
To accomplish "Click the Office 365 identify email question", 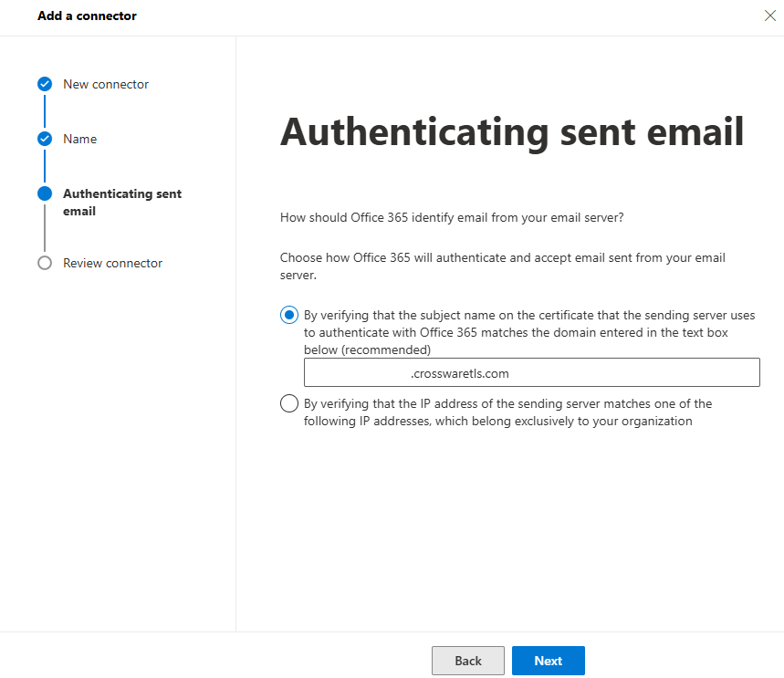I will coord(452,218).
